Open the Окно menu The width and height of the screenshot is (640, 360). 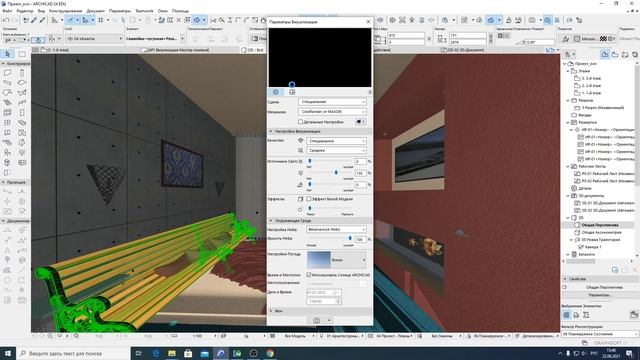[162, 11]
